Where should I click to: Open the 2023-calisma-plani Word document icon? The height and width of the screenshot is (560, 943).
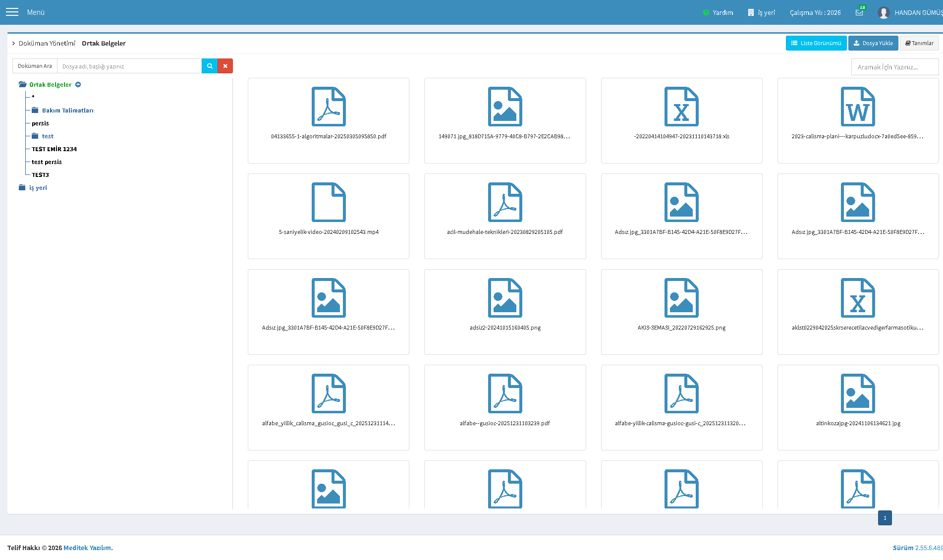(x=858, y=107)
